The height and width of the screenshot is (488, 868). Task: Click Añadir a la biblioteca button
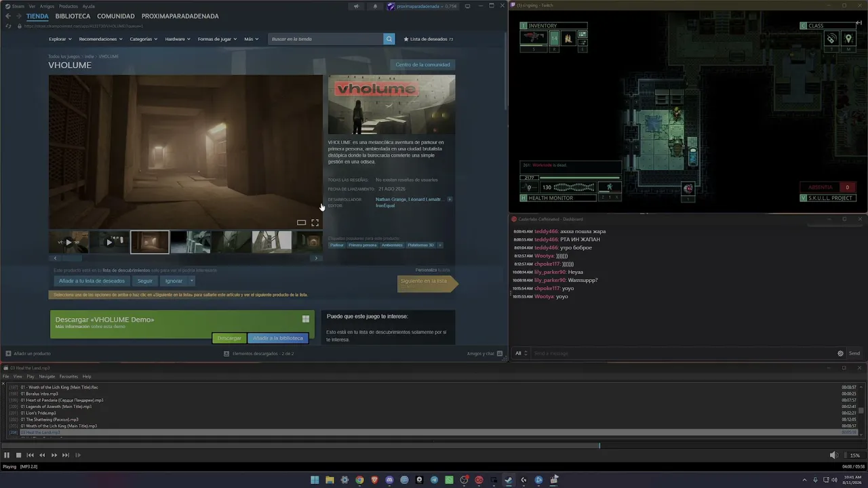pyautogui.click(x=278, y=338)
